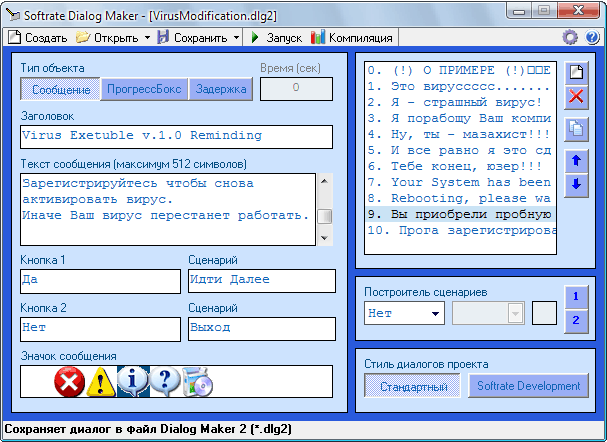607x442 pixels.
Task: Apply the Softrate Development dialog style
Action: [528, 386]
